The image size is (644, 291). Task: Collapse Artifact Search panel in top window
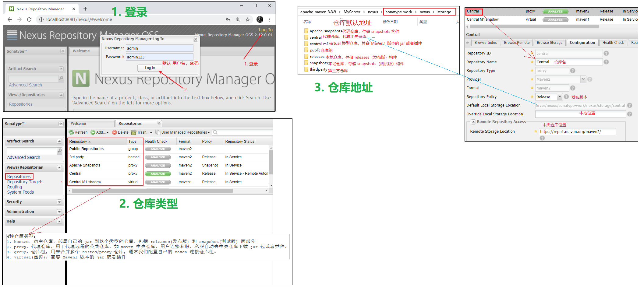61,69
